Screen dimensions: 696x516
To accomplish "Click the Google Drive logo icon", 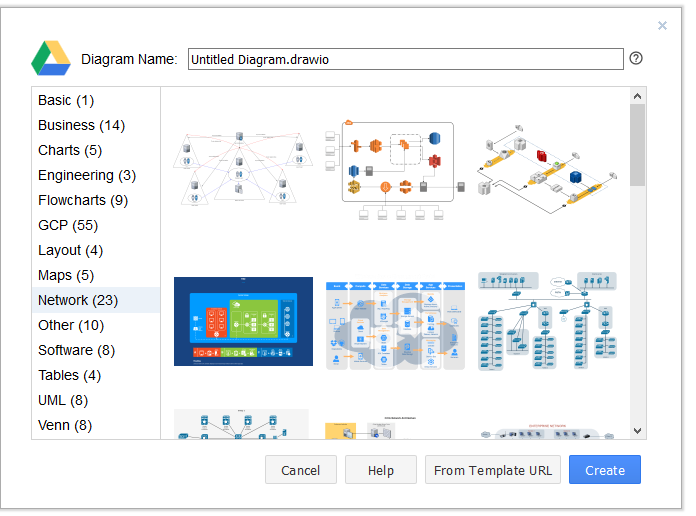I will [51, 58].
